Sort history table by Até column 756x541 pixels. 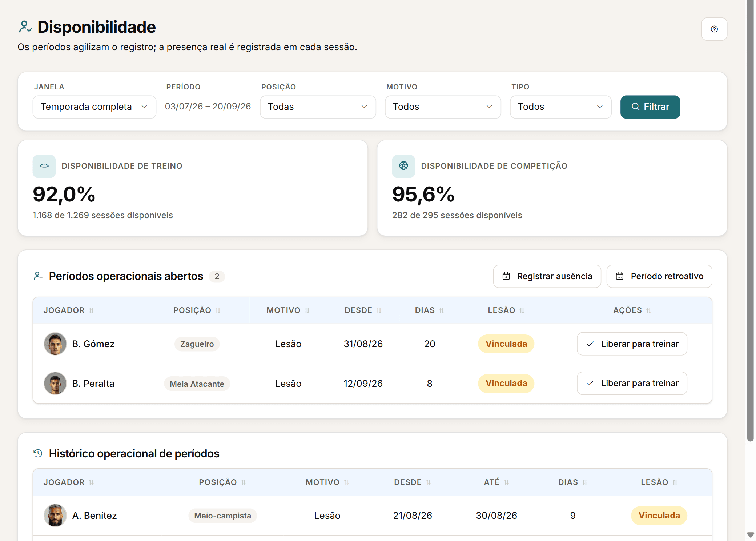tap(496, 482)
